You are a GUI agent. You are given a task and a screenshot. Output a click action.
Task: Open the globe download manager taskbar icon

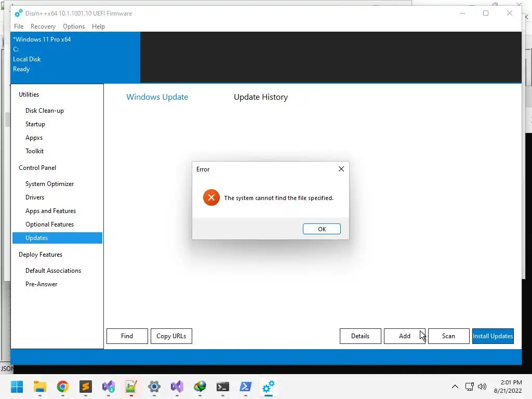[200, 387]
